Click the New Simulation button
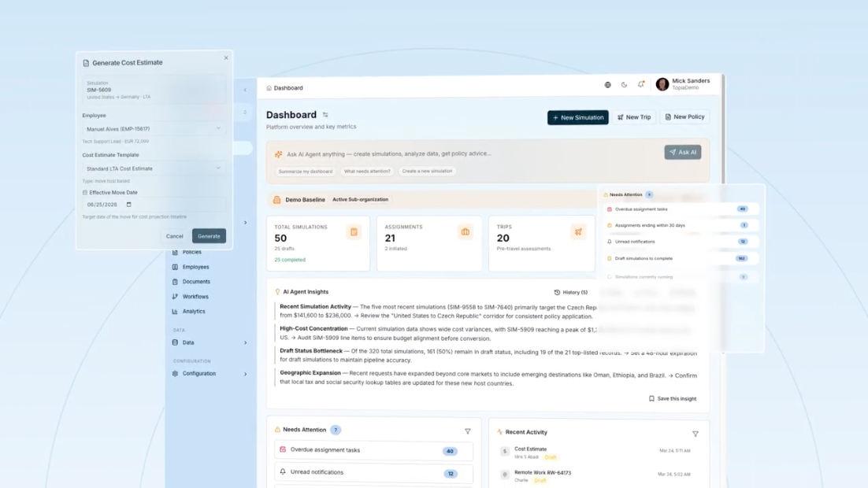The height and width of the screenshot is (488, 868). click(577, 117)
